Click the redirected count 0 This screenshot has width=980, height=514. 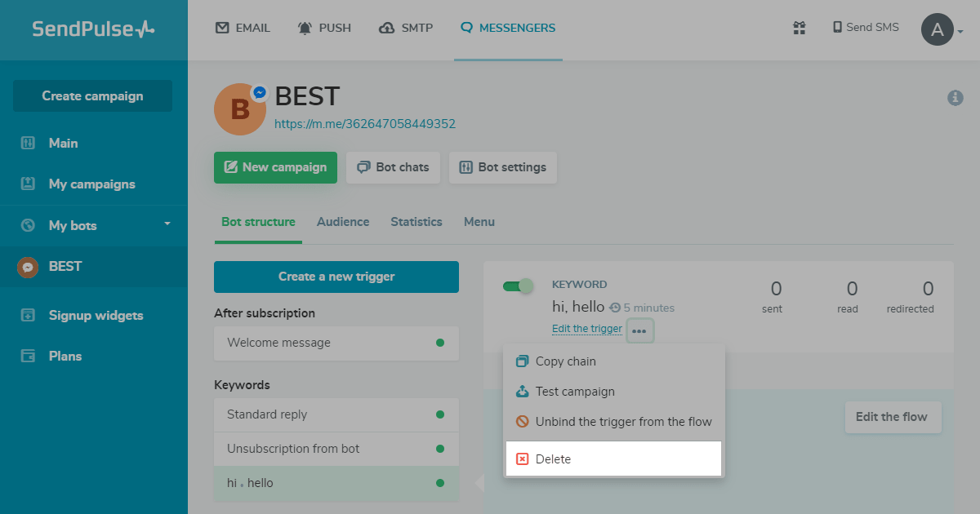point(928,289)
